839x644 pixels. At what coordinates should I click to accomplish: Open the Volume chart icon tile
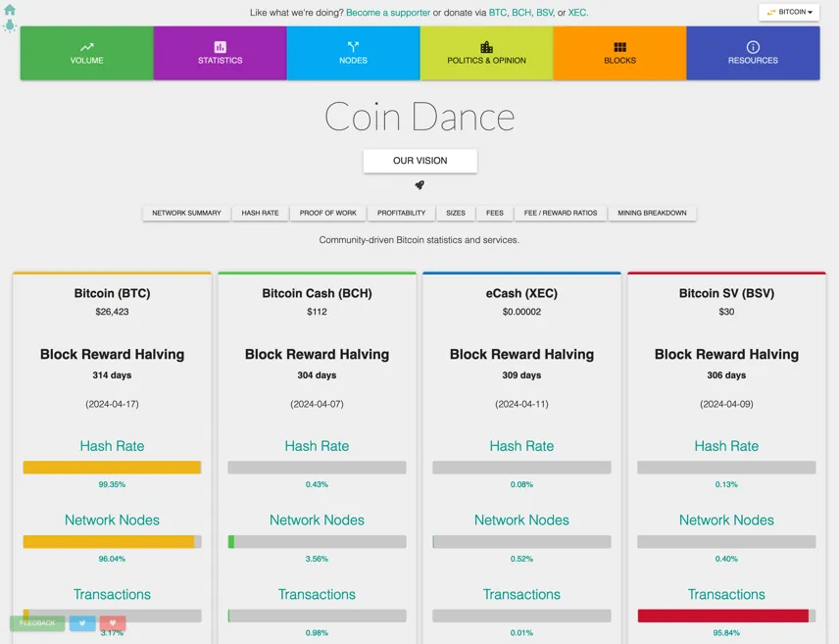pos(86,54)
